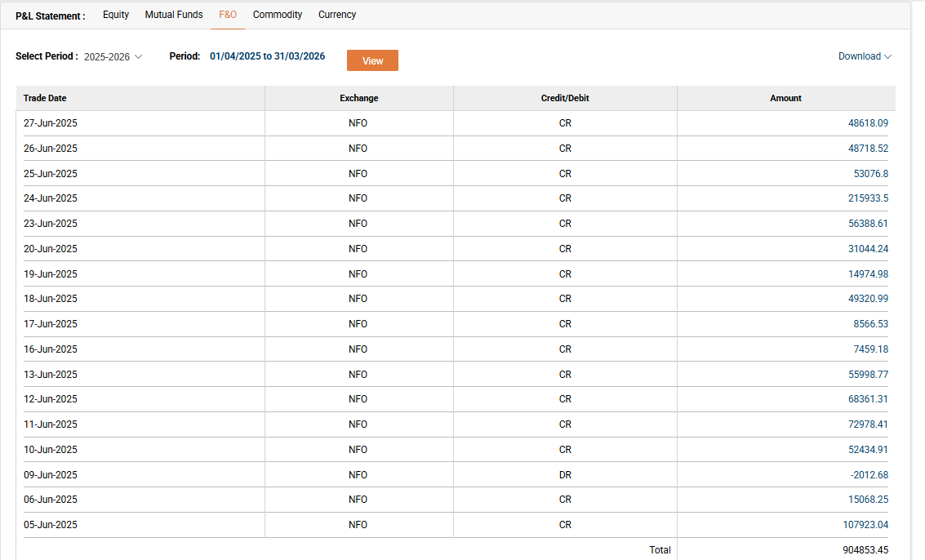Click the total amount 904853.45

[x=865, y=550]
